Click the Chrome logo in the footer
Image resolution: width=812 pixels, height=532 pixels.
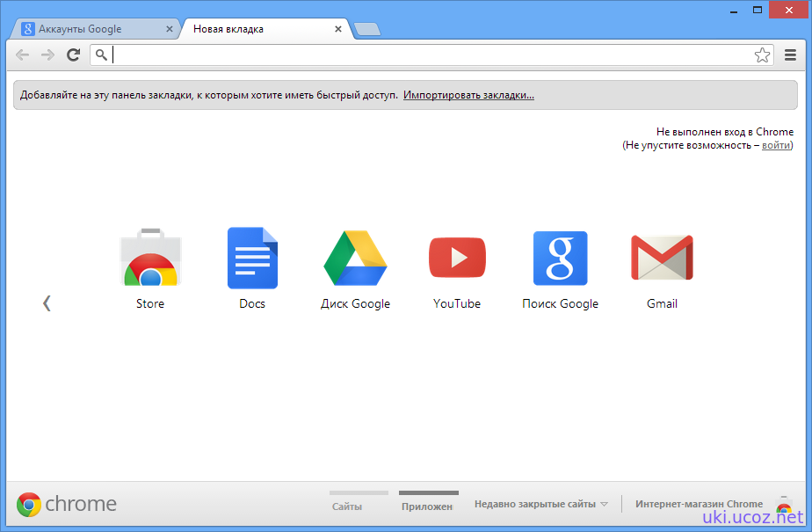[66, 504]
